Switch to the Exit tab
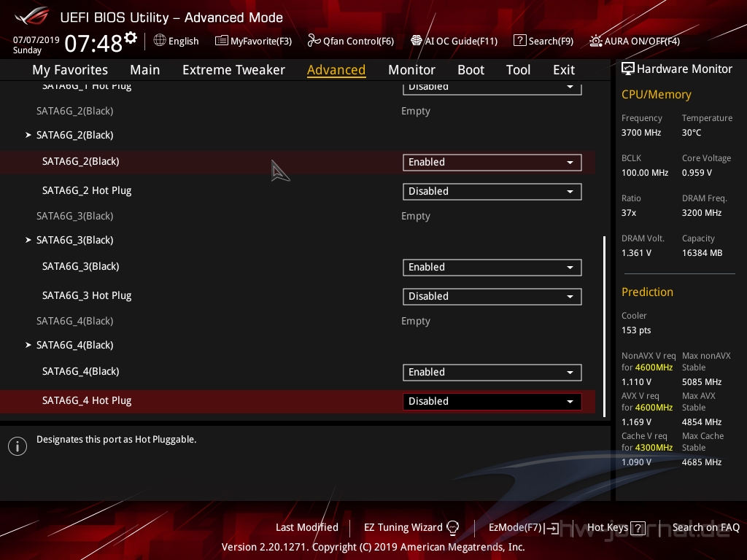Image resolution: width=747 pixels, height=560 pixels. coord(564,70)
